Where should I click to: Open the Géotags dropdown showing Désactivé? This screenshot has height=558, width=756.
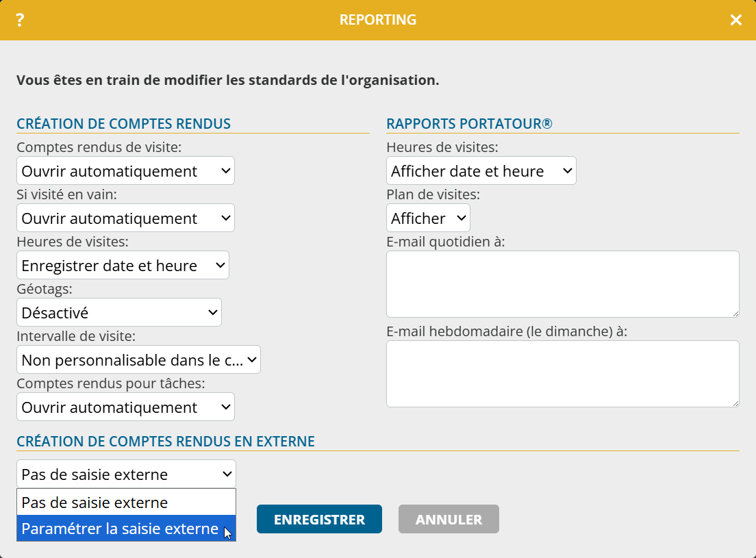click(119, 313)
